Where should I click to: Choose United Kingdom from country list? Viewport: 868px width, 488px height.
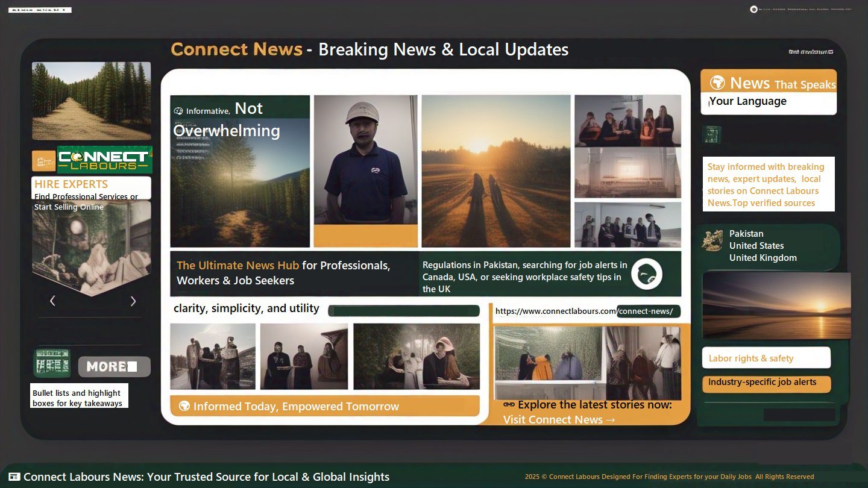coord(763,258)
